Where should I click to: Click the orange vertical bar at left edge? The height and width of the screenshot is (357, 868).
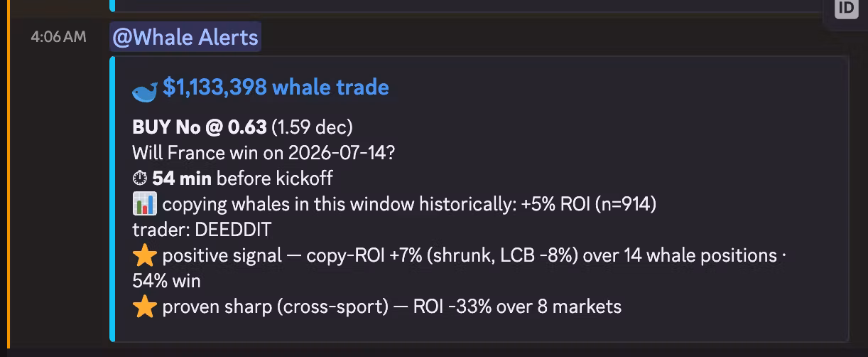[x=9, y=178]
